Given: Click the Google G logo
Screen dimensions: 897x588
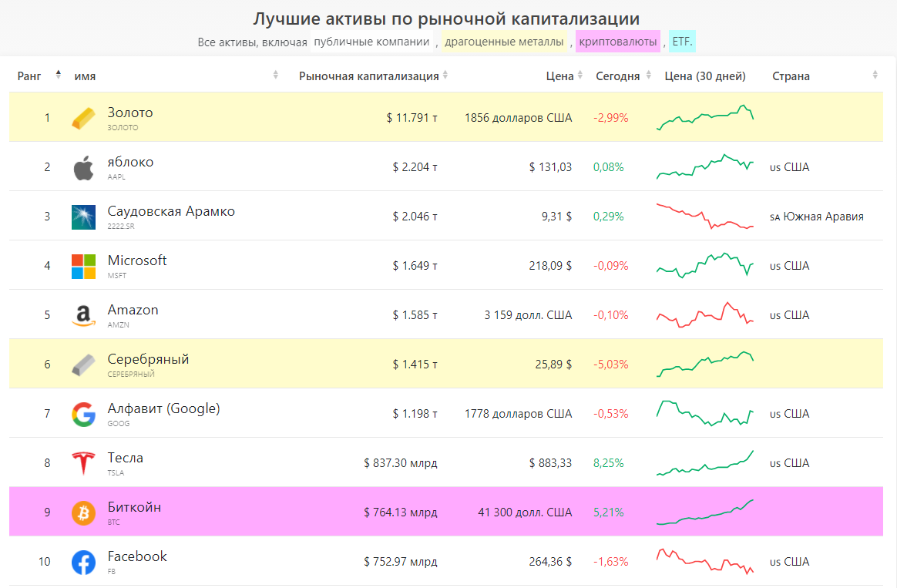Looking at the screenshot, I should 83,414.
